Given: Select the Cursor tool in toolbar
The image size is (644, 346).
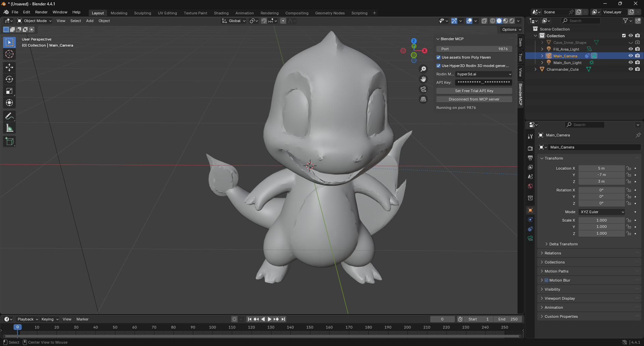Looking at the screenshot, I should click(9, 54).
